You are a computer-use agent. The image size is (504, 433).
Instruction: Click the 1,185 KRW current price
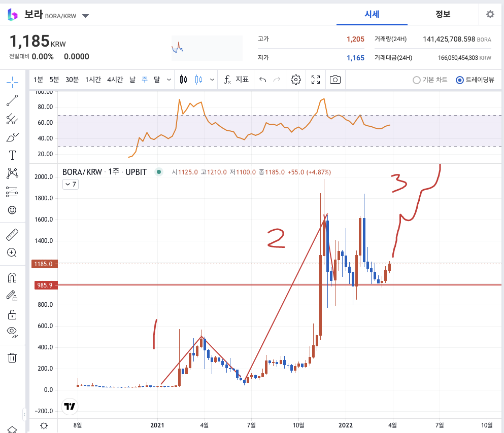(x=38, y=42)
